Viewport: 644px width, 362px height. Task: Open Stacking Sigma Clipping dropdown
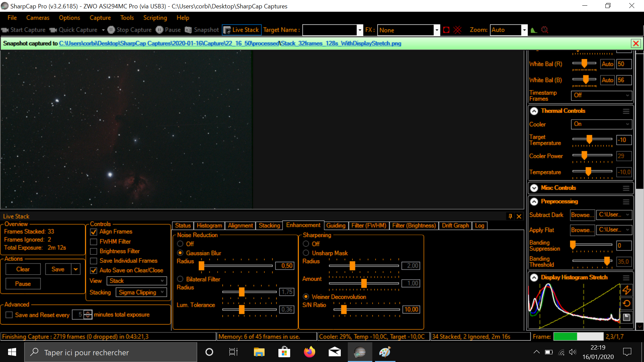[x=141, y=292]
